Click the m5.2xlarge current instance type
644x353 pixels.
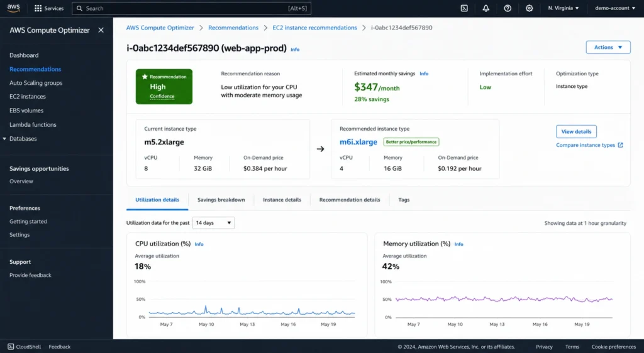tap(164, 142)
